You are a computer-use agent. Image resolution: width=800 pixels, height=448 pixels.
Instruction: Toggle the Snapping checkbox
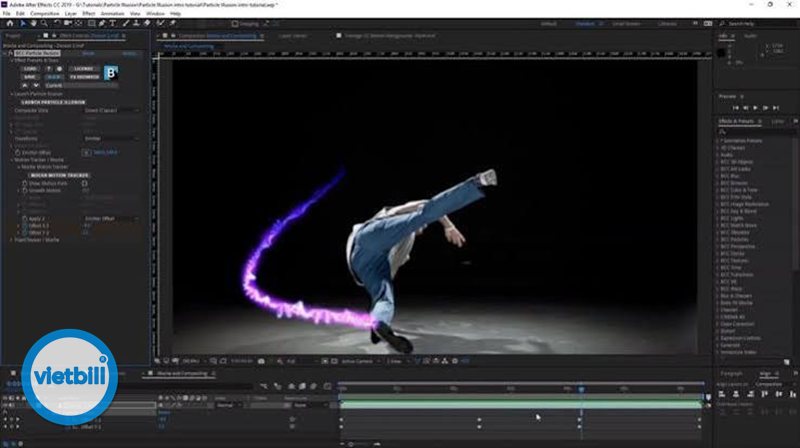tap(235, 23)
